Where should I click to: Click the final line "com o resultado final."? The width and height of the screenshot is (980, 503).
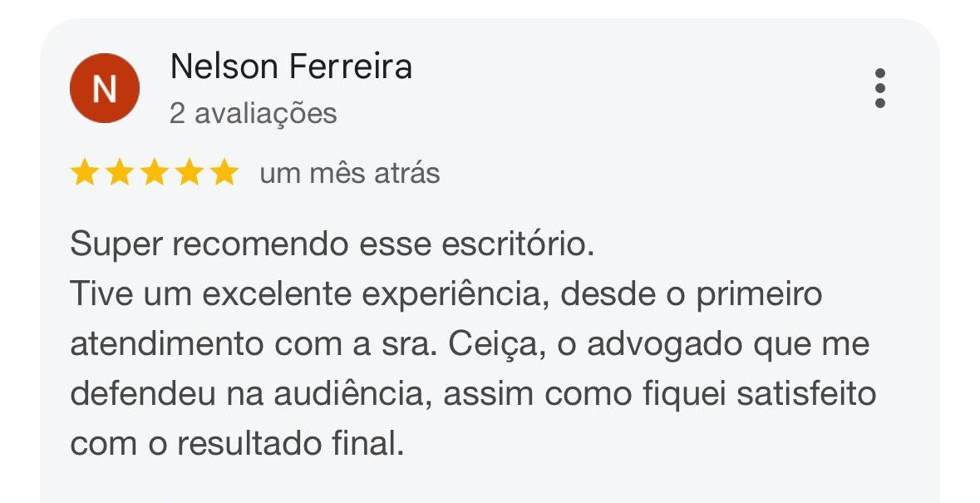point(237,443)
